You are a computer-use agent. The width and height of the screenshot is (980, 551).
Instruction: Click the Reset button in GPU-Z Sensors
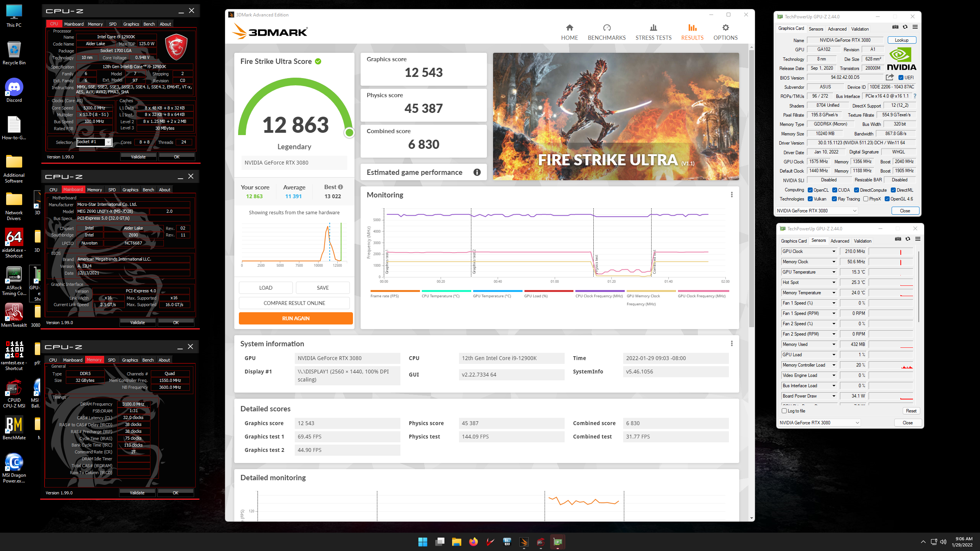pyautogui.click(x=911, y=411)
